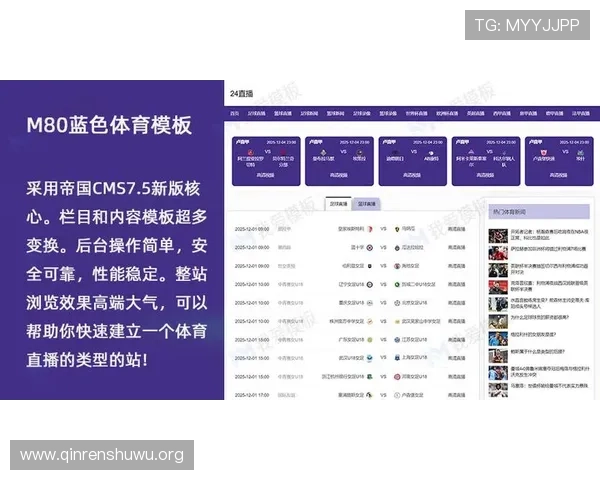The image size is (600, 480).
Task: Click the 2025-12-01 17:00 match time
Action: 252,395
